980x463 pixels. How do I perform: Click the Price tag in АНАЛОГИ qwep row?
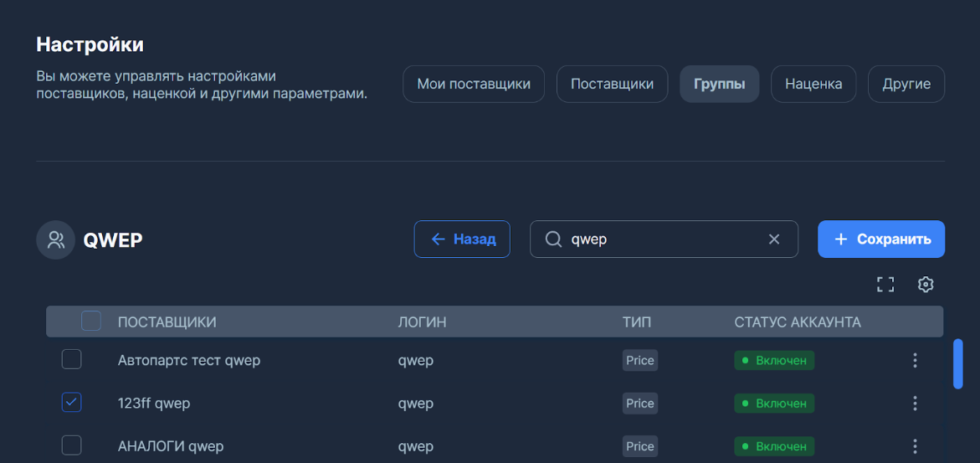click(640, 447)
